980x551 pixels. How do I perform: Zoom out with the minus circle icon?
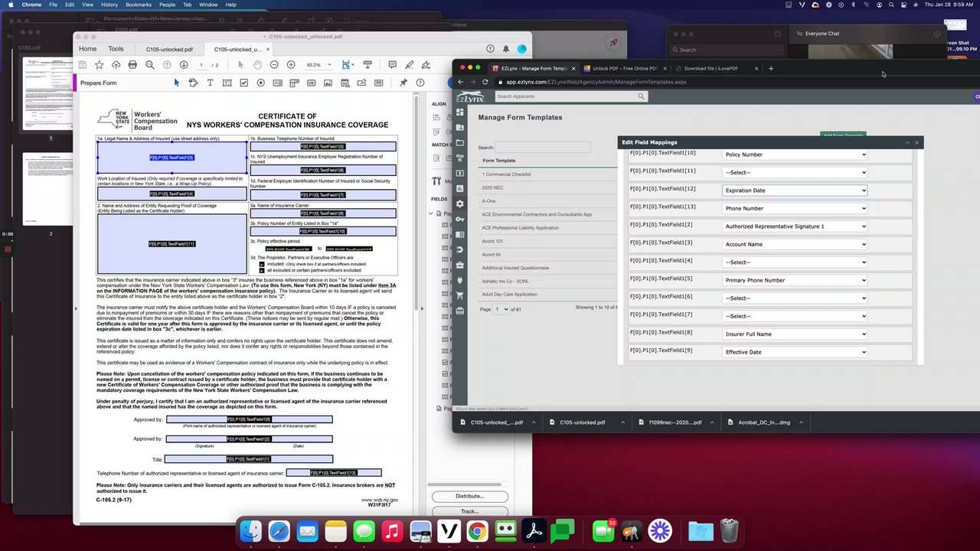[274, 65]
